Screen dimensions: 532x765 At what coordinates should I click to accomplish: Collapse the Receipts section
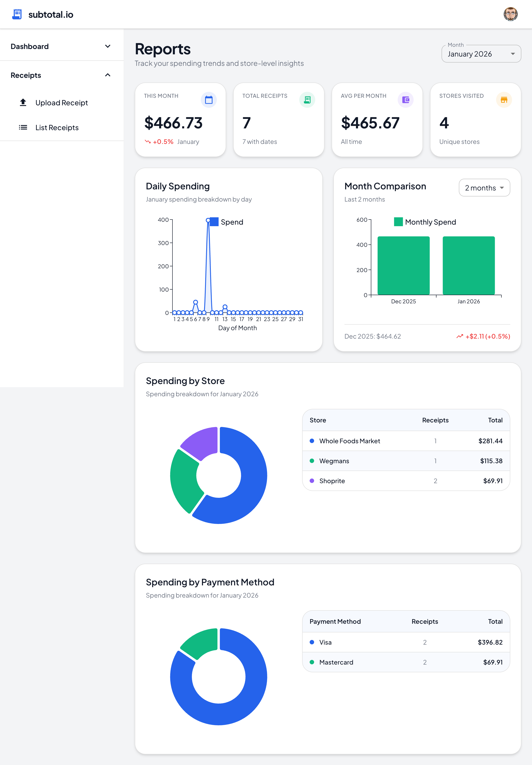(x=107, y=75)
